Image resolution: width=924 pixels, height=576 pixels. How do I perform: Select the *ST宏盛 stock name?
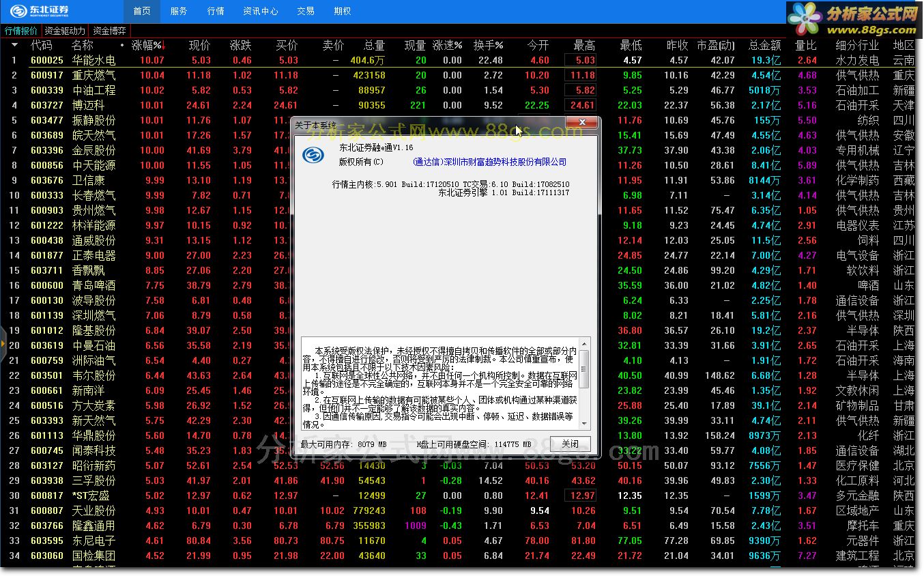pyautogui.click(x=90, y=495)
